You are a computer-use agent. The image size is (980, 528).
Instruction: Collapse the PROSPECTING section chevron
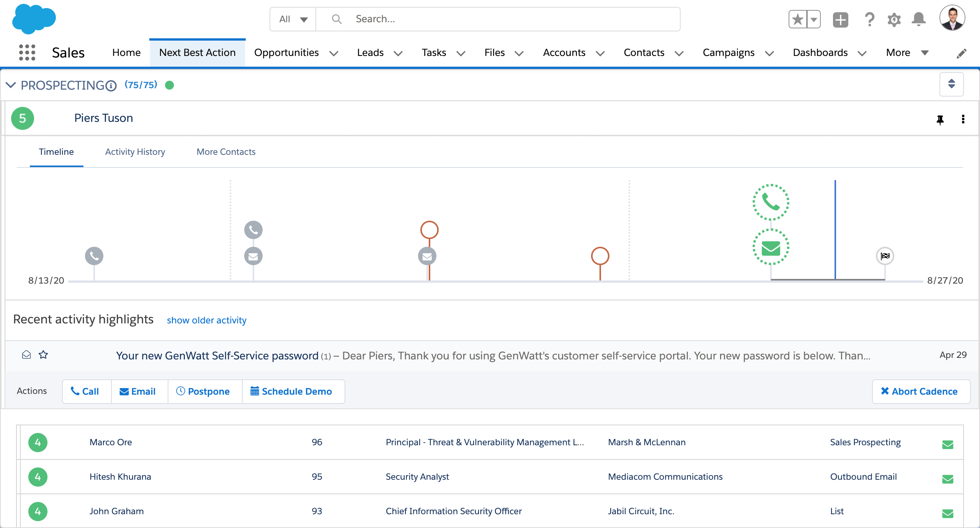pos(11,85)
